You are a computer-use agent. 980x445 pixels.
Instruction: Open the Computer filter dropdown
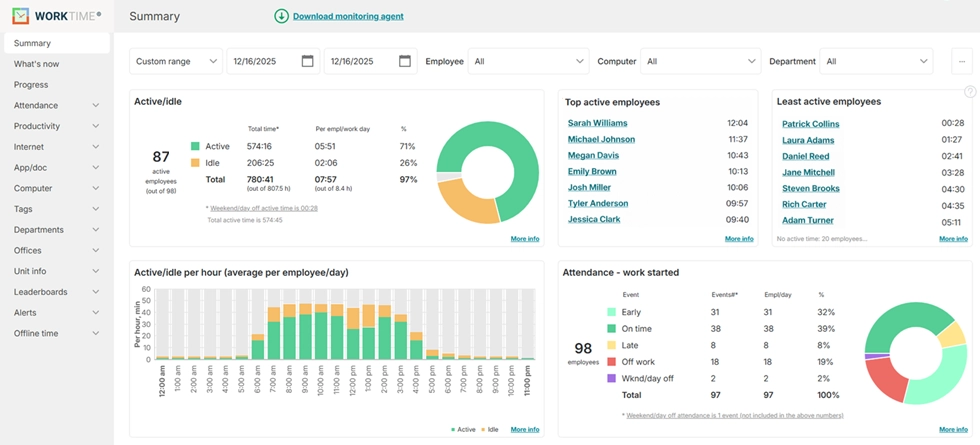tap(700, 61)
